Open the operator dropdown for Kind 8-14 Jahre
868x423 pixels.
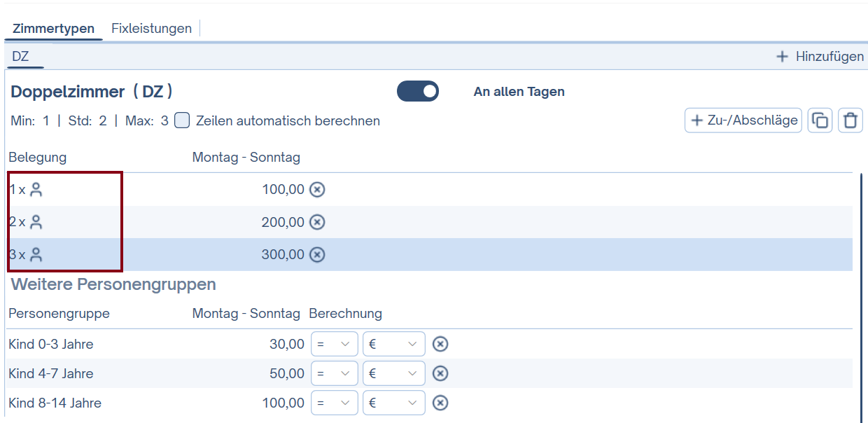point(333,403)
